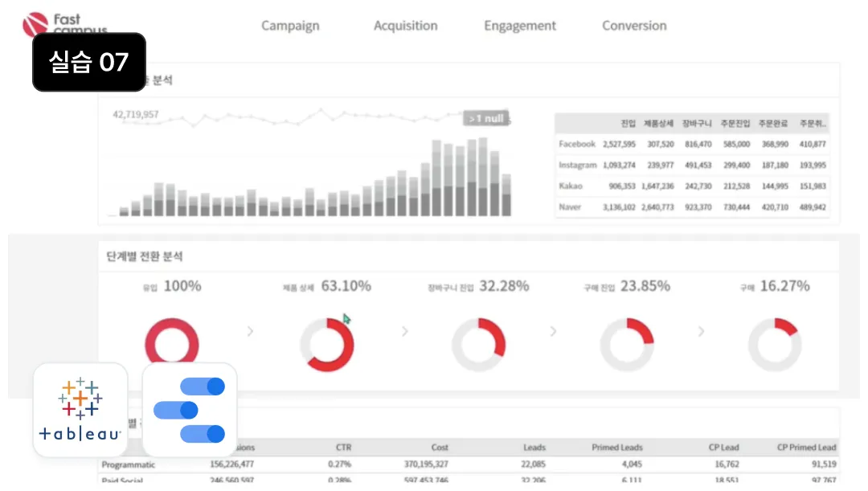Click chevron between 100% and 63.10% donuts
This screenshot has width=868, height=491.
click(x=250, y=331)
